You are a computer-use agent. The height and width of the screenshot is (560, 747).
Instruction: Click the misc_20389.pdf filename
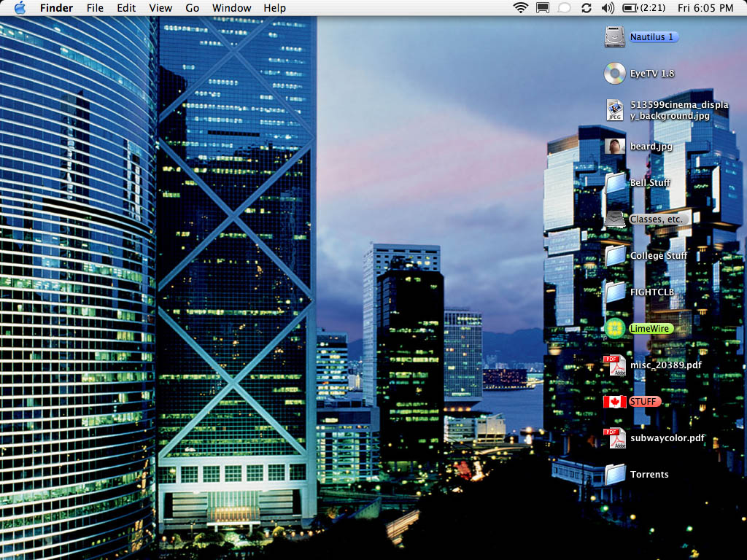pyautogui.click(x=665, y=365)
